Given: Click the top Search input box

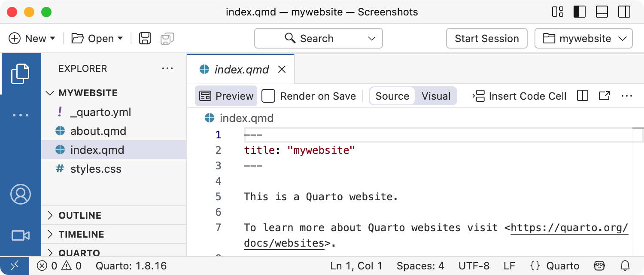Looking at the screenshot, I should tap(318, 39).
